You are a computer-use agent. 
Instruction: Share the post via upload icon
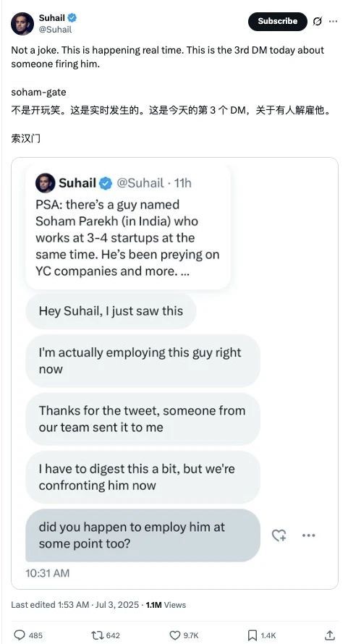[329, 635]
